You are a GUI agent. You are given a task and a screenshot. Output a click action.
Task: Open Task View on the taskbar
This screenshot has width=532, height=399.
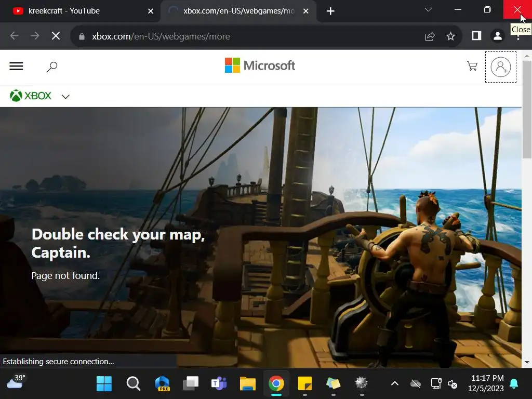pyautogui.click(x=191, y=384)
